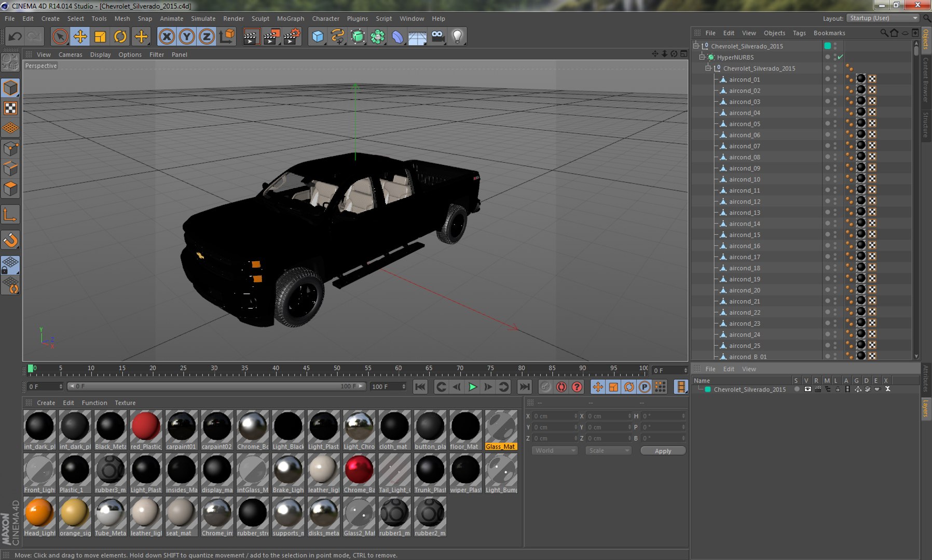Screen dimensions: 932x560
Task: Open the Layers side tab
Action: click(925, 408)
